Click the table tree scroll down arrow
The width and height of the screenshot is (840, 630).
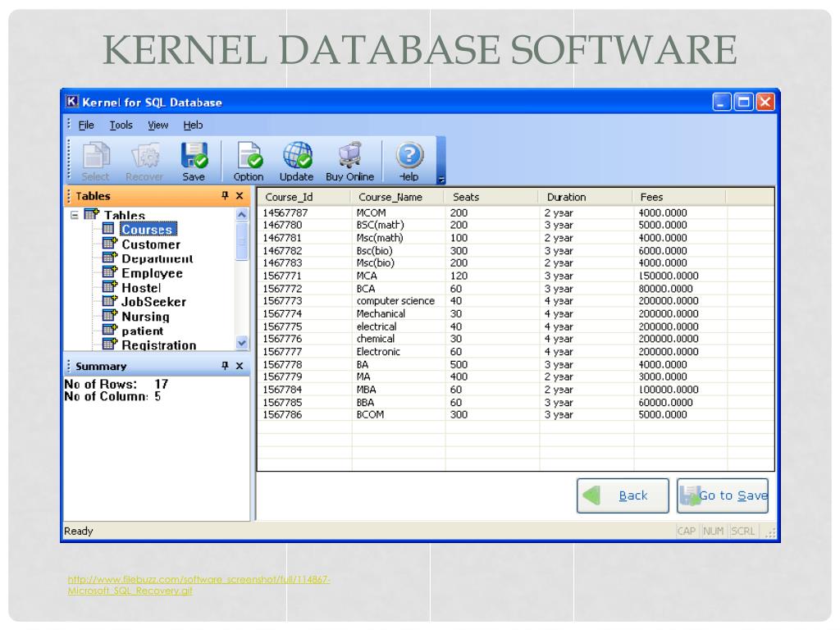click(x=242, y=343)
